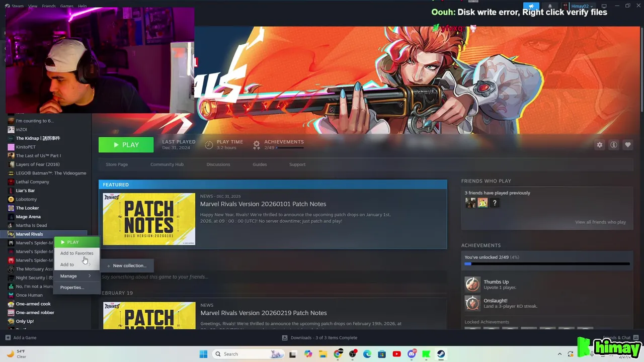Open Friends & Chat
The image size is (644, 362).
pos(616,338)
